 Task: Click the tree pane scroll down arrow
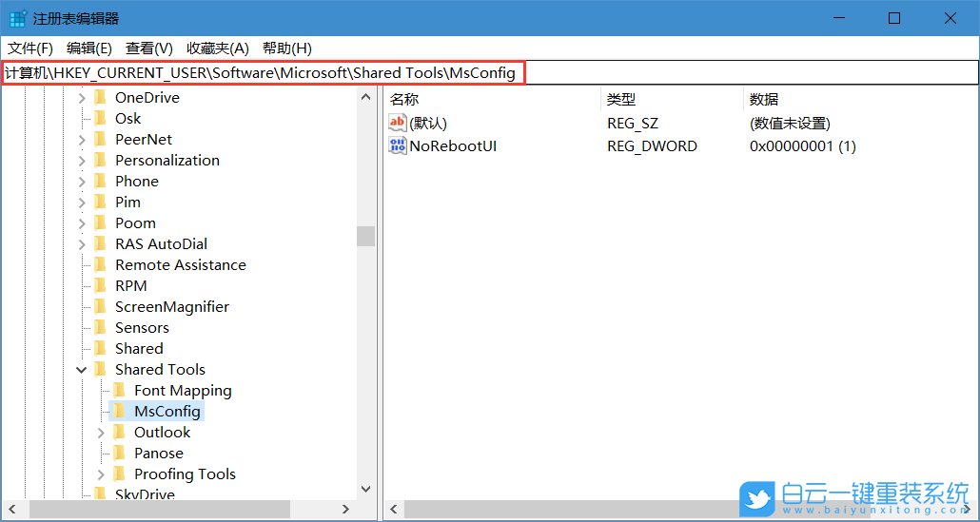click(365, 490)
